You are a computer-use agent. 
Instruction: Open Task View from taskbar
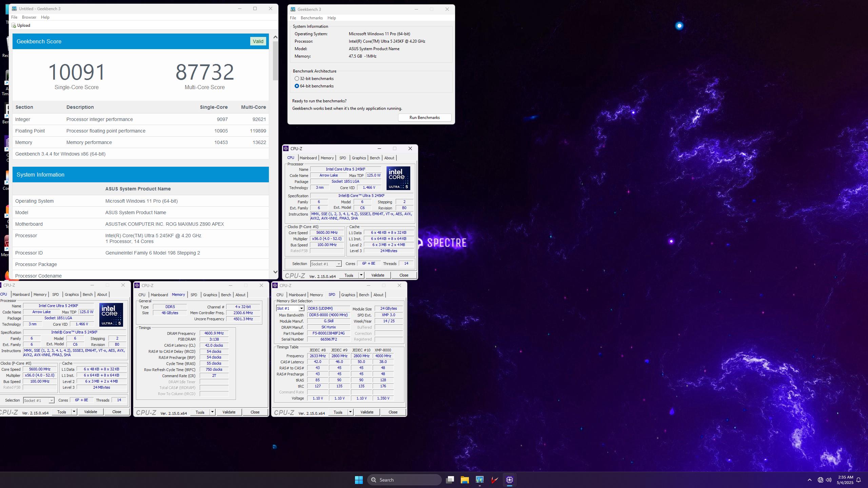click(450, 480)
